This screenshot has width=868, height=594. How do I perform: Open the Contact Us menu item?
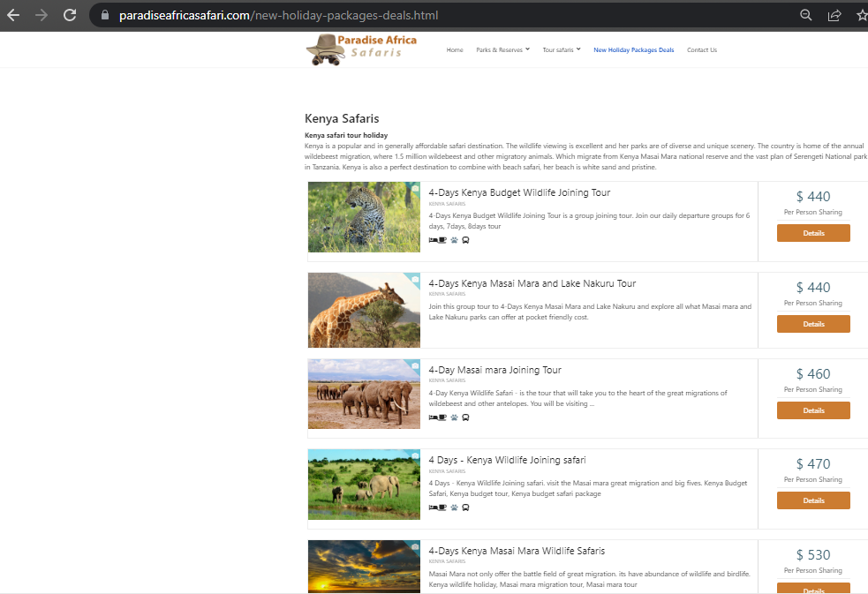tap(702, 50)
